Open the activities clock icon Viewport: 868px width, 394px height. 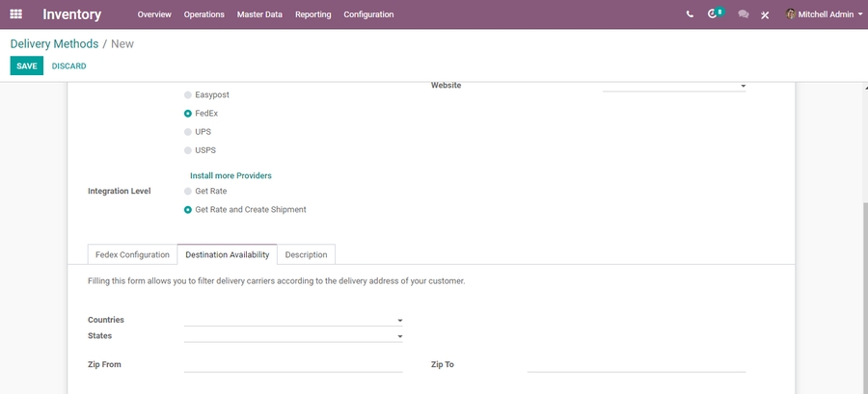[x=713, y=14]
